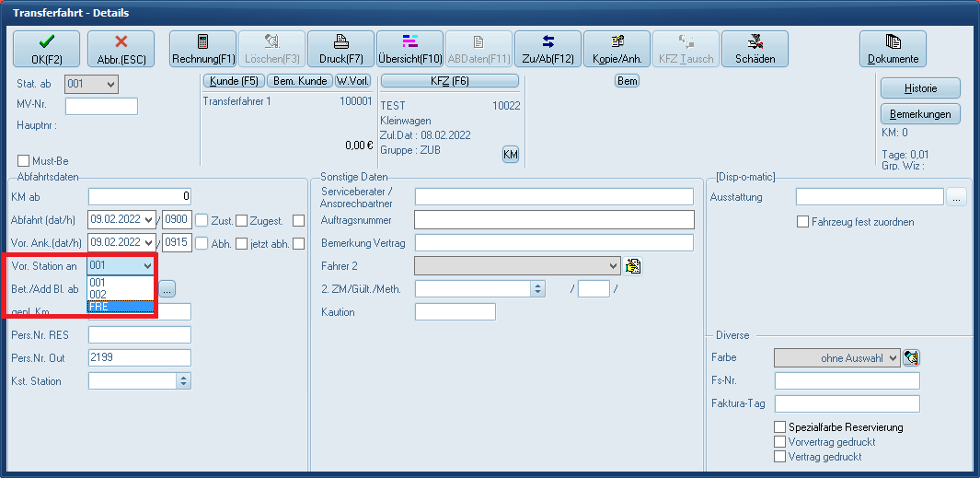Open the Übersicht(F10) overview
The width and height of the screenshot is (980, 478).
coord(409,49)
